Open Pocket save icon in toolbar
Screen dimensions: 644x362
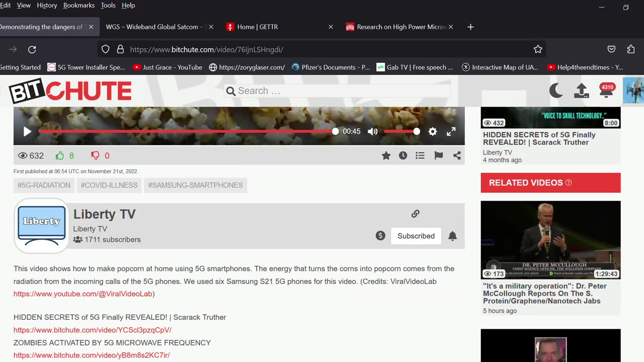point(611,49)
